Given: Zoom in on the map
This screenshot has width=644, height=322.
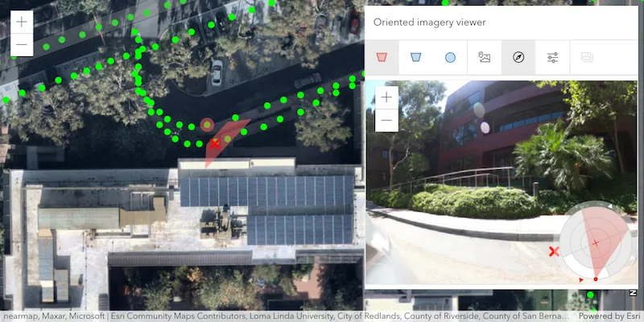Looking at the screenshot, I should tap(22, 22).
